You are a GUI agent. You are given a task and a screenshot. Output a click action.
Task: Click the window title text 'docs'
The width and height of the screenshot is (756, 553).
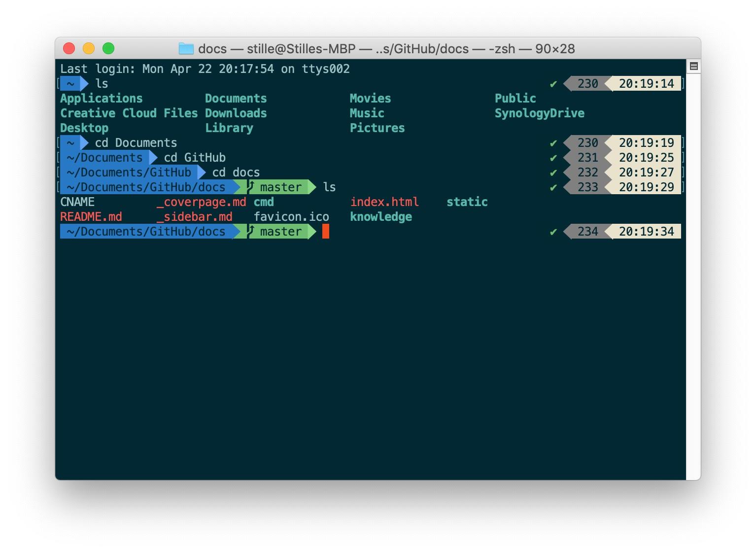(x=212, y=49)
